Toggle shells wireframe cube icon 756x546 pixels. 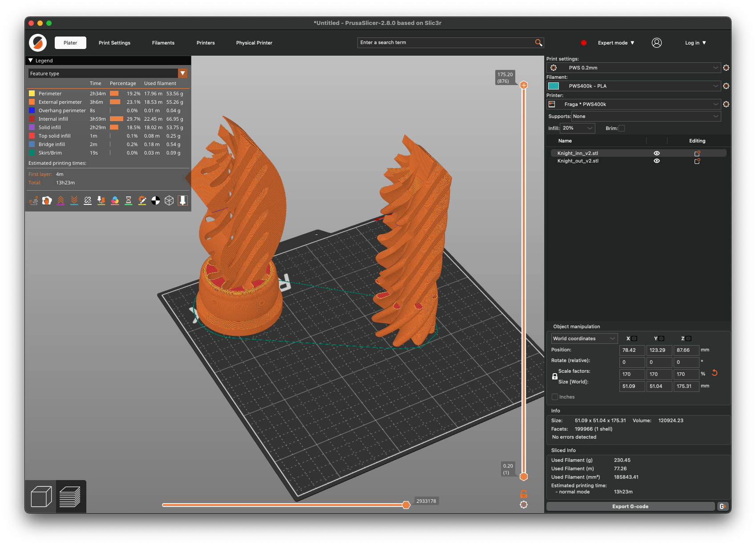169,201
